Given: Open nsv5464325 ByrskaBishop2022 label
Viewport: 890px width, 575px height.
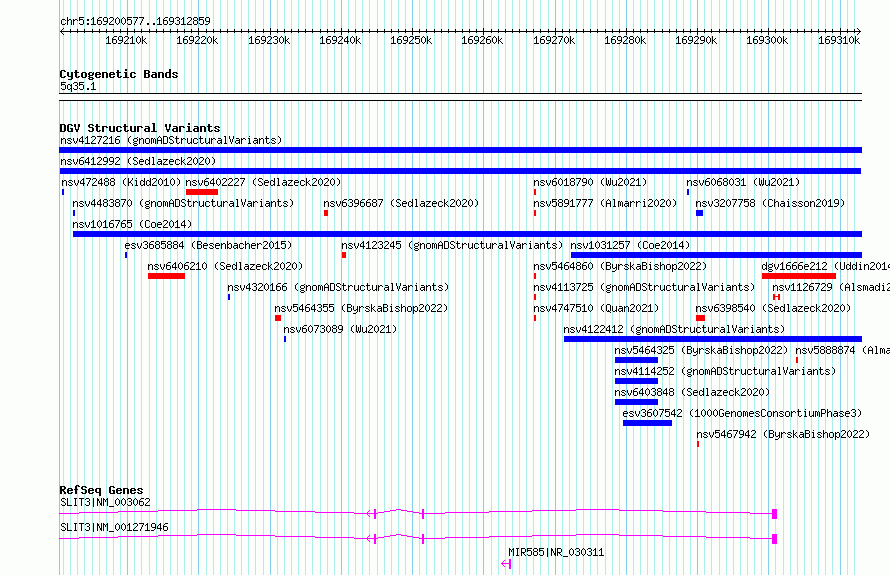Looking at the screenshot, I should tap(701, 350).
